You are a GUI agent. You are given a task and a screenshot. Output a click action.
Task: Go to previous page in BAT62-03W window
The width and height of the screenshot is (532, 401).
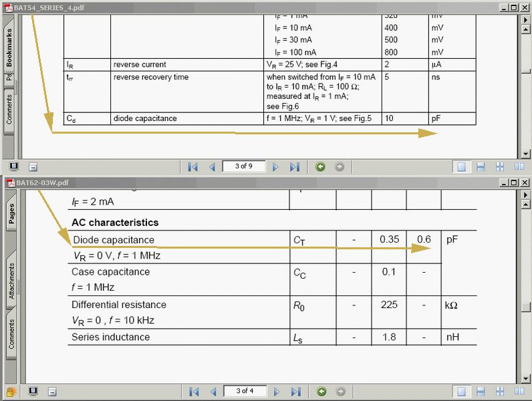(213, 392)
